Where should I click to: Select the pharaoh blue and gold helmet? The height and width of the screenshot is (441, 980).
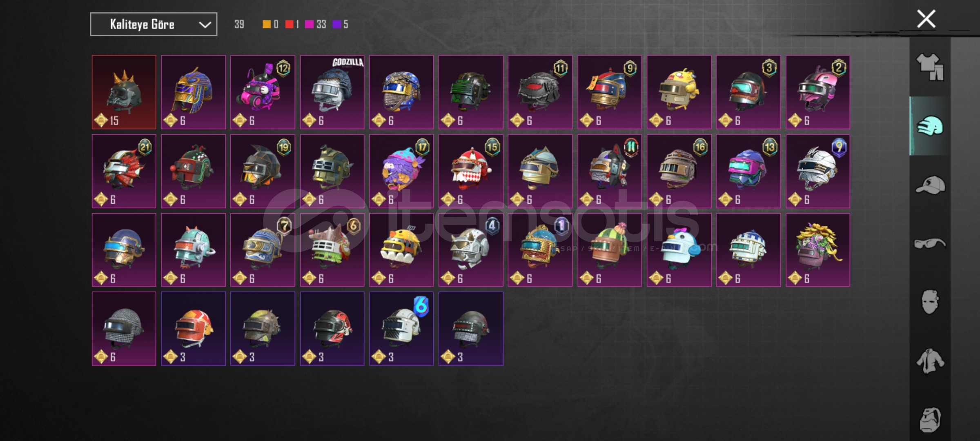(193, 92)
